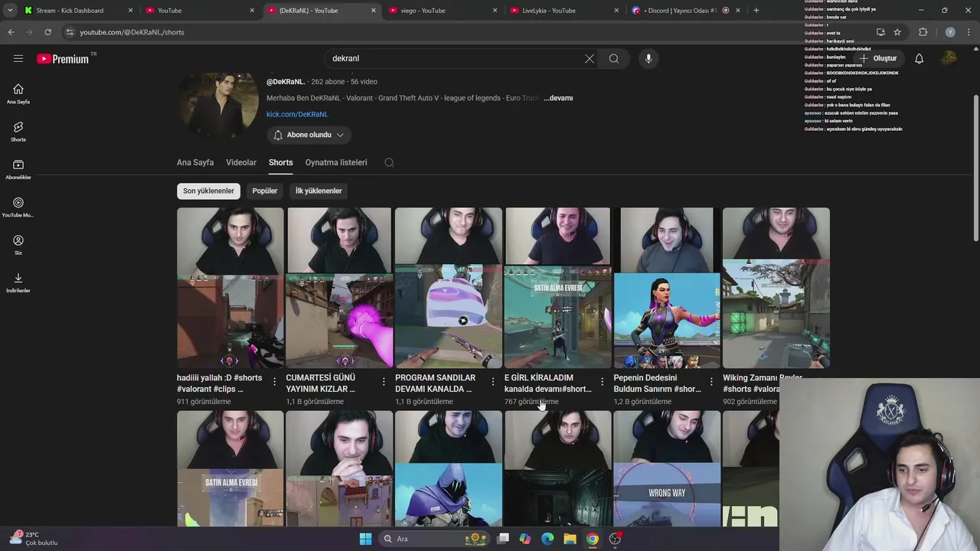Open YouTube notifications bell
Viewport: 980px width, 551px height.
point(919,58)
